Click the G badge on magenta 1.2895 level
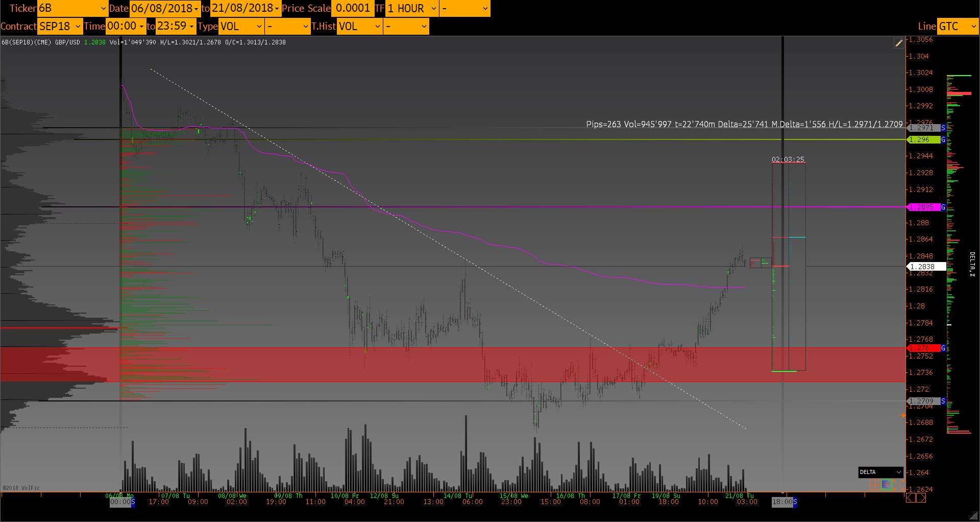This screenshot has width=980, height=522. coord(943,207)
